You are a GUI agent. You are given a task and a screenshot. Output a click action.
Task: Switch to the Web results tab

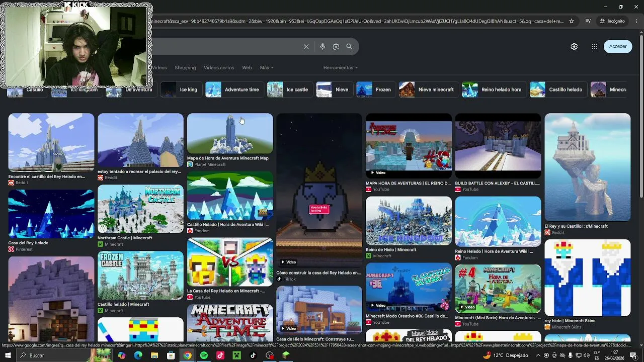pyautogui.click(x=247, y=68)
